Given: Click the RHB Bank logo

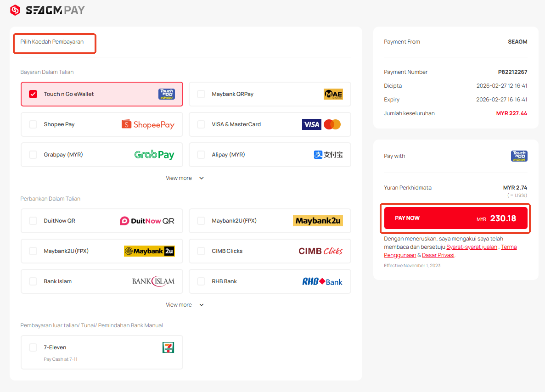Looking at the screenshot, I should [x=322, y=281].
